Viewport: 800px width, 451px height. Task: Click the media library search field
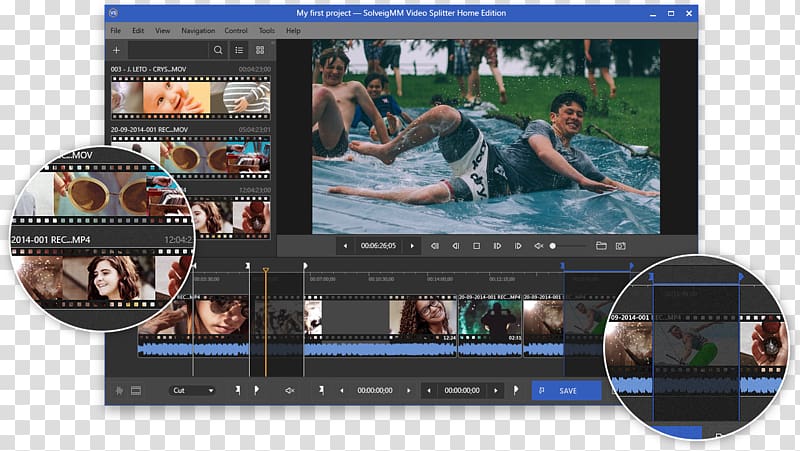point(168,50)
